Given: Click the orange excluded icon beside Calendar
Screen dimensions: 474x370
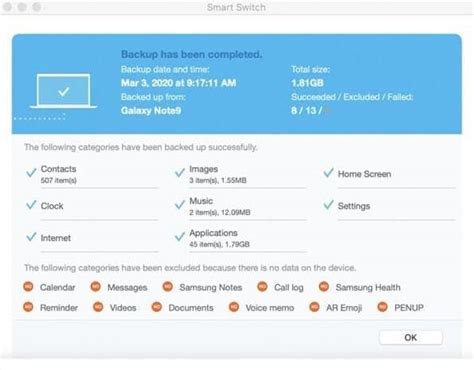Looking at the screenshot, I should 28,286.
